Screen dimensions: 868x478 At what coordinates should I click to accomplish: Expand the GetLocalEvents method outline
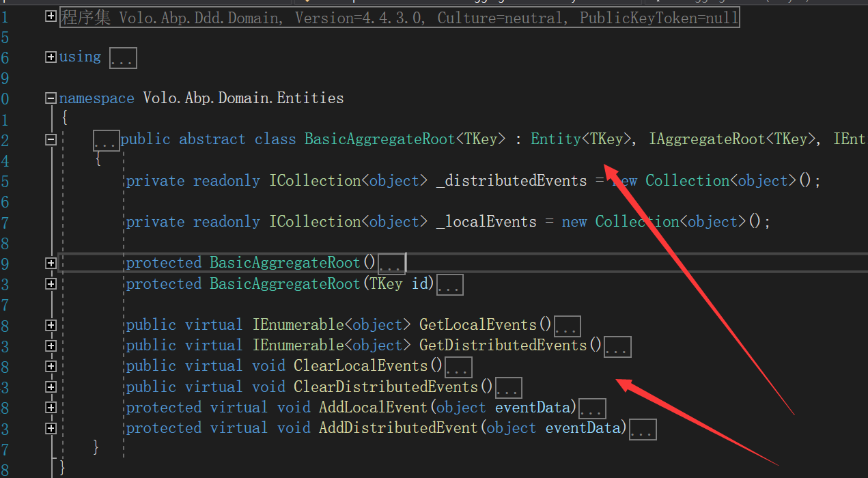(51, 325)
